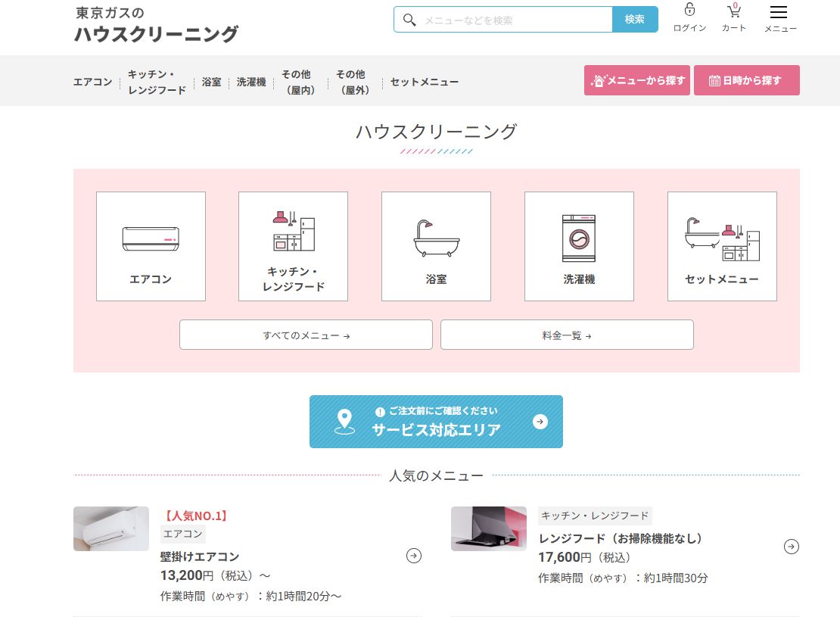Click the arrow circle beside レンジフード item

pyautogui.click(x=791, y=547)
